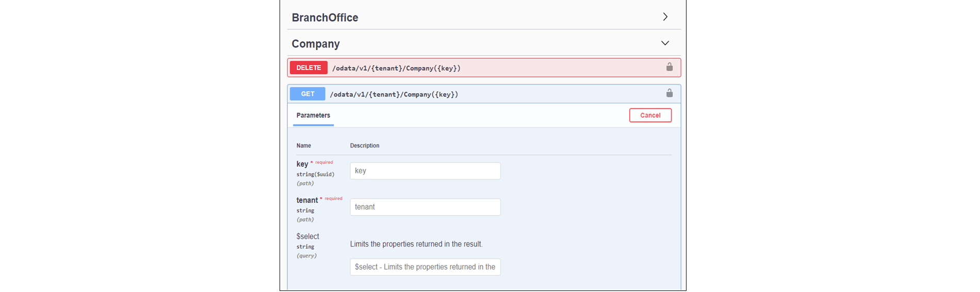Viewport: 980px width, 292px height.
Task: Focus the tenant input field
Action: (425, 207)
